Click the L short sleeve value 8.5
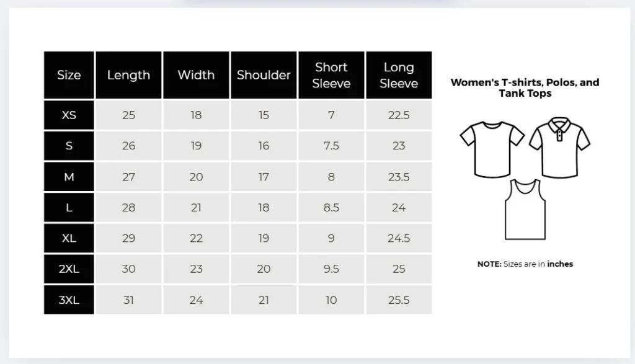The width and height of the screenshot is (635, 364). pos(331,208)
